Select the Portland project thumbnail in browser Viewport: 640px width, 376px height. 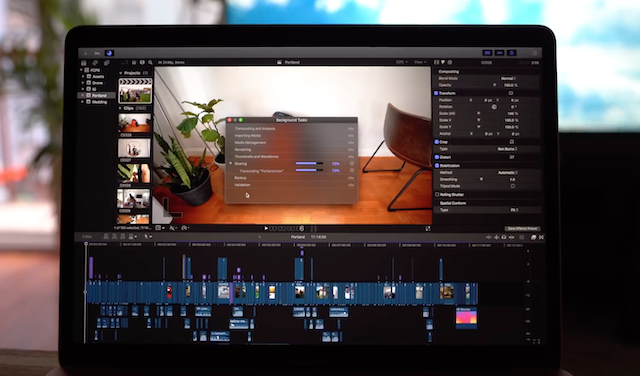click(x=135, y=91)
